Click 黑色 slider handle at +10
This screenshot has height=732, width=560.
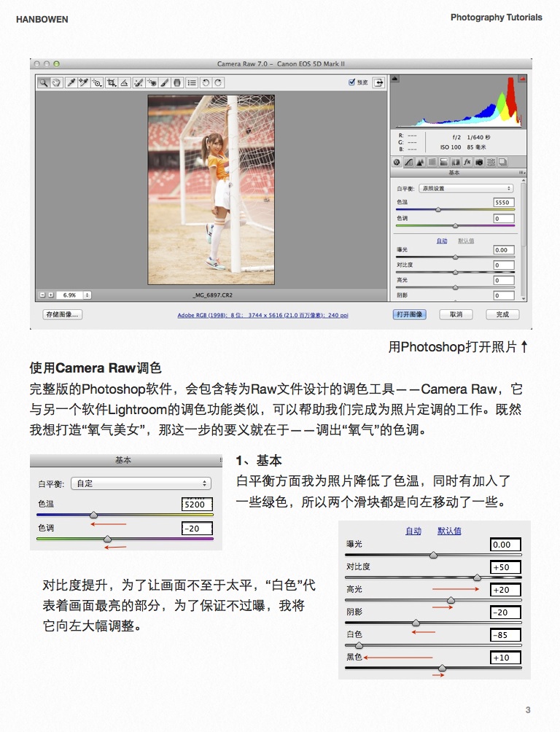click(x=443, y=669)
